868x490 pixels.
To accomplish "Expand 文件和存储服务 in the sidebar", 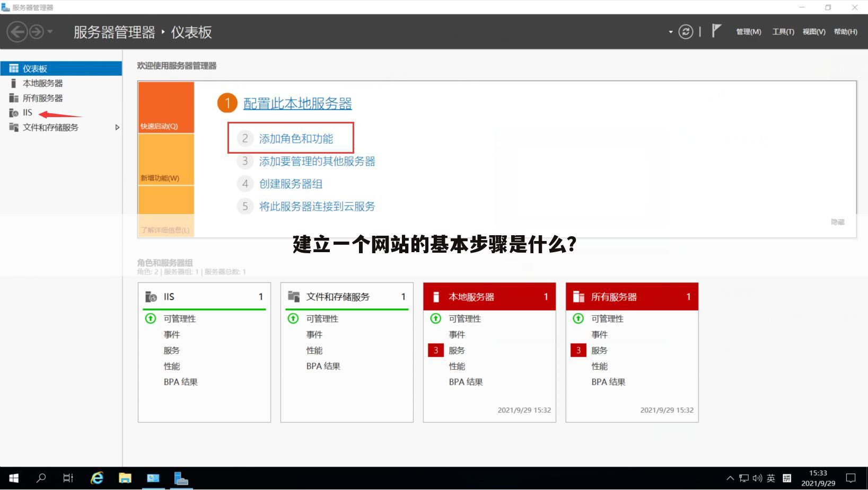I will (x=117, y=128).
